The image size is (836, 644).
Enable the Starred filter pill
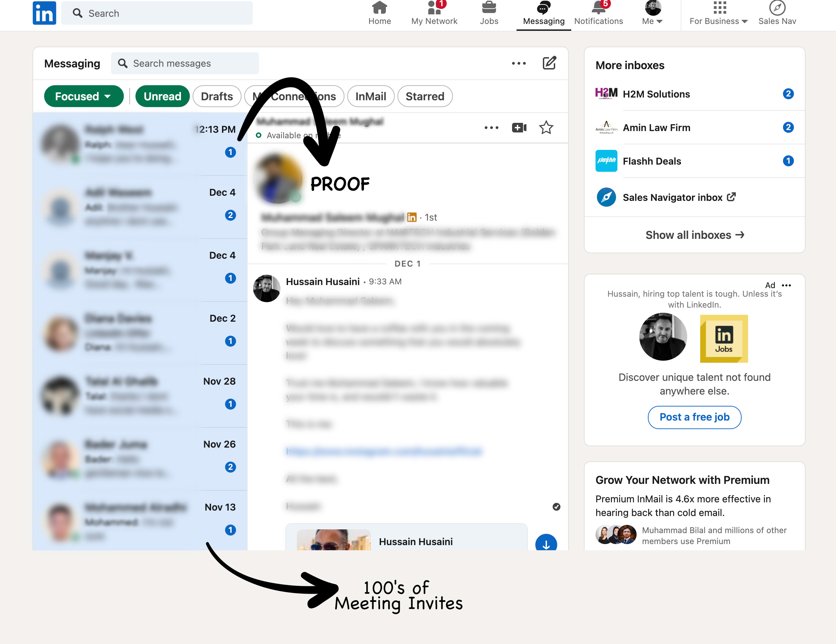pyautogui.click(x=425, y=96)
